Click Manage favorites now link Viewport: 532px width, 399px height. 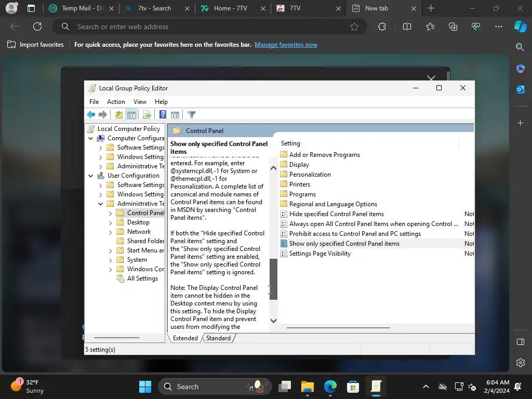[286, 45]
